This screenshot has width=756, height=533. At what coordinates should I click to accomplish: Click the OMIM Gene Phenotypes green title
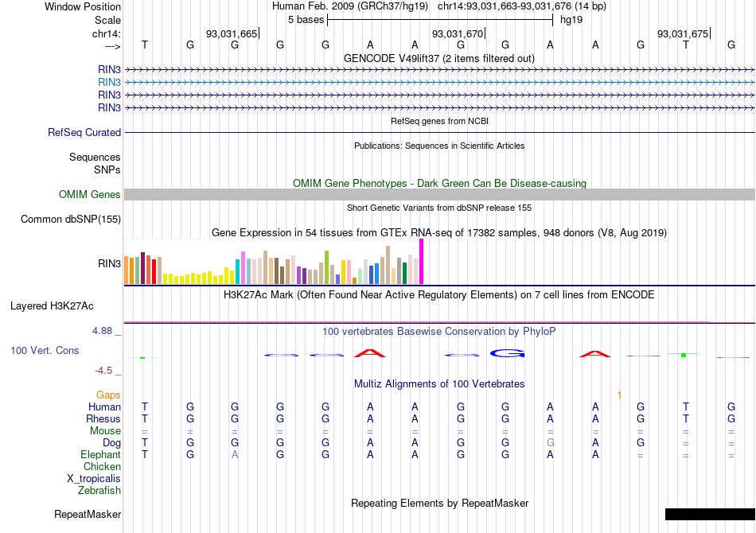(x=440, y=183)
